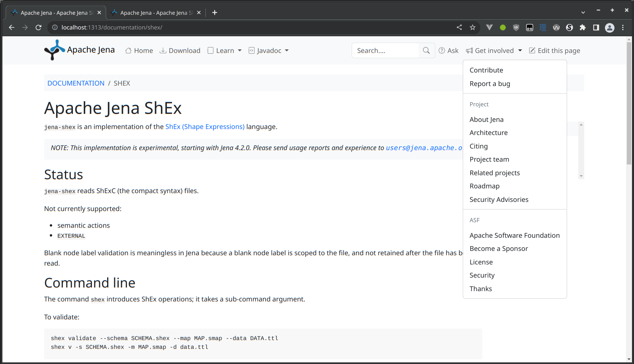The width and height of the screenshot is (634, 364).
Task: Click the browser forward arrow
Action: point(25,27)
